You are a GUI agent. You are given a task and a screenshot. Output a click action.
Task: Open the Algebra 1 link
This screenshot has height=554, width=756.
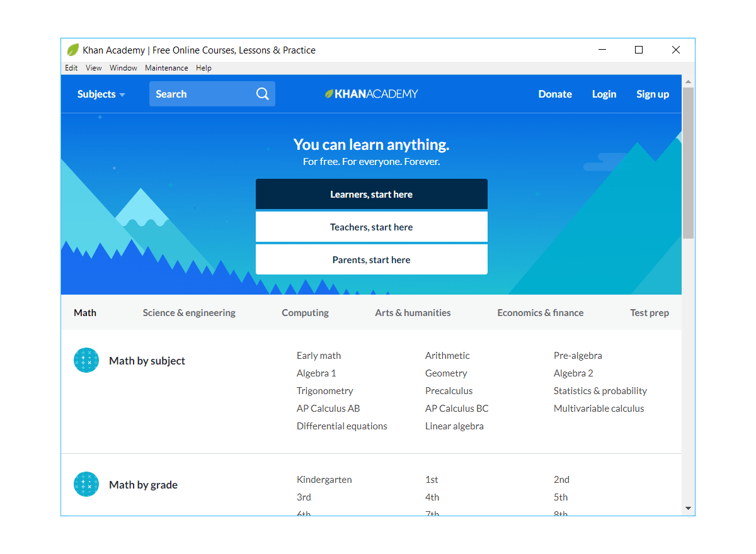click(x=316, y=373)
